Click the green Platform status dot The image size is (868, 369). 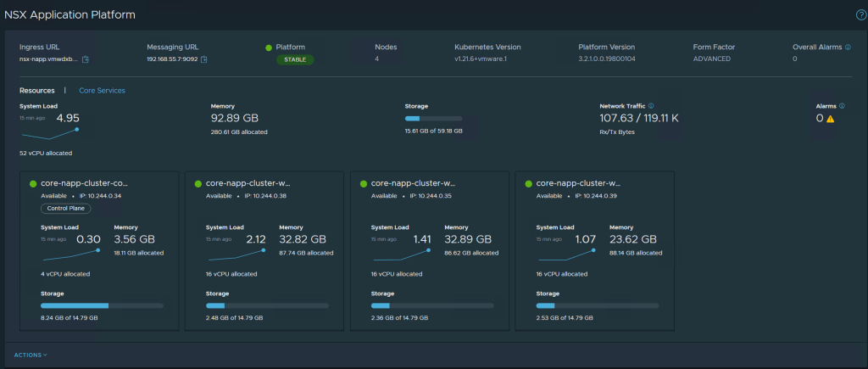pos(269,48)
